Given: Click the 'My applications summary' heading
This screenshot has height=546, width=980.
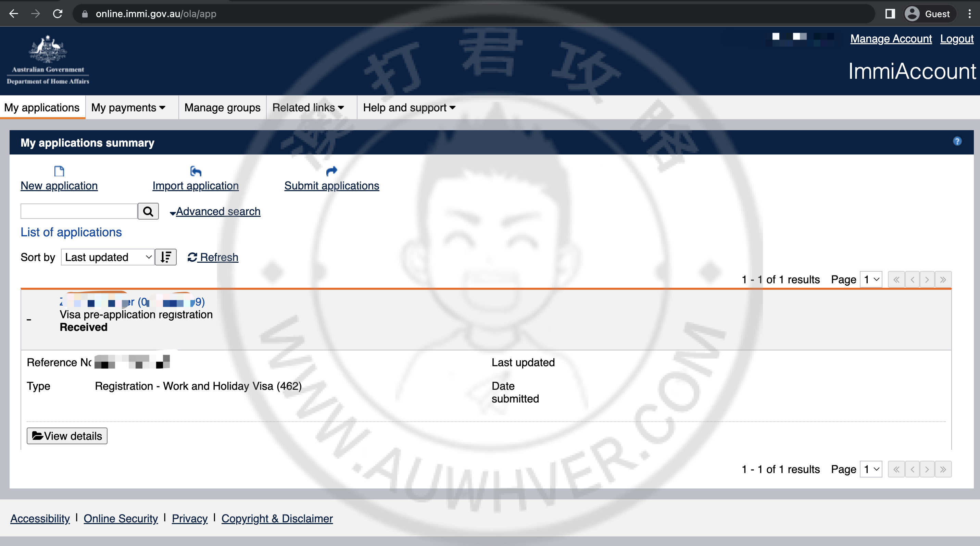Looking at the screenshot, I should [88, 143].
